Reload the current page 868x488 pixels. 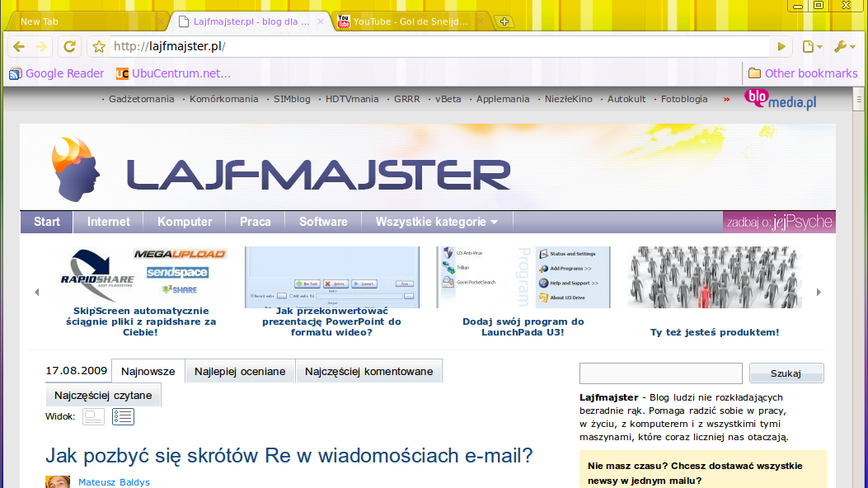70,46
